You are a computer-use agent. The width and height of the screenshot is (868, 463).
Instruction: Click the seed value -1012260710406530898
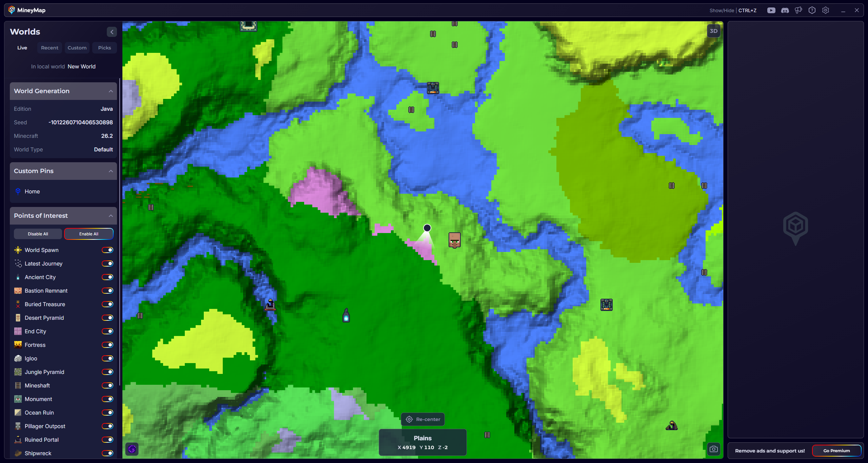click(x=81, y=122)
